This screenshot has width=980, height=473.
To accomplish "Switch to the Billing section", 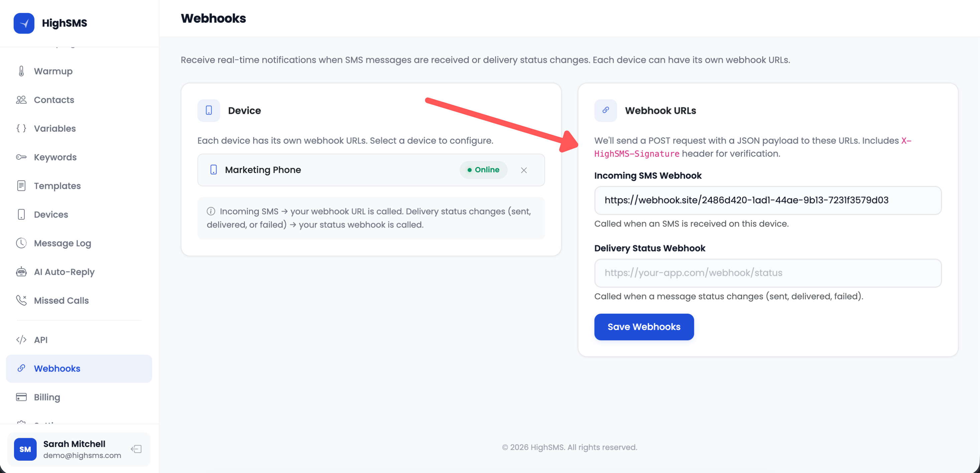I will tap(47, 397).
